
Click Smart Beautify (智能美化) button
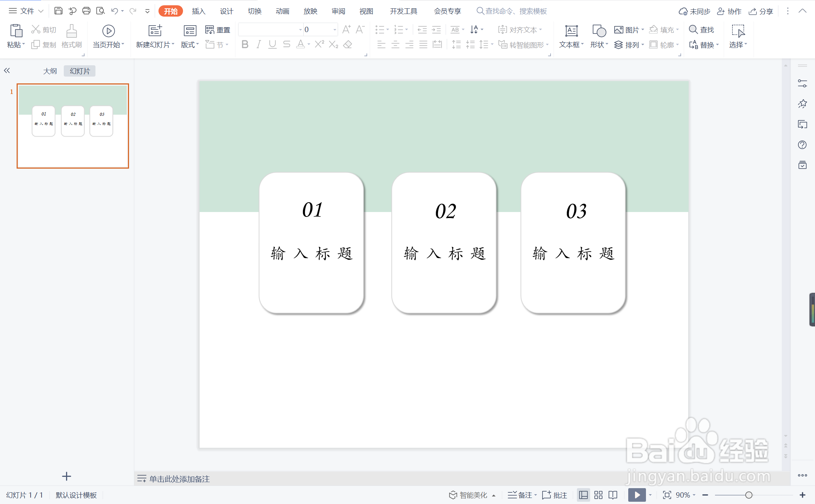472,495
